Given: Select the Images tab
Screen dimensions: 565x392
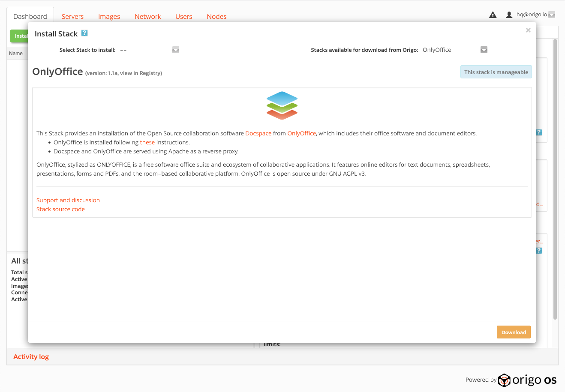Looking at the screenshot, I should (x=109, y=17).
